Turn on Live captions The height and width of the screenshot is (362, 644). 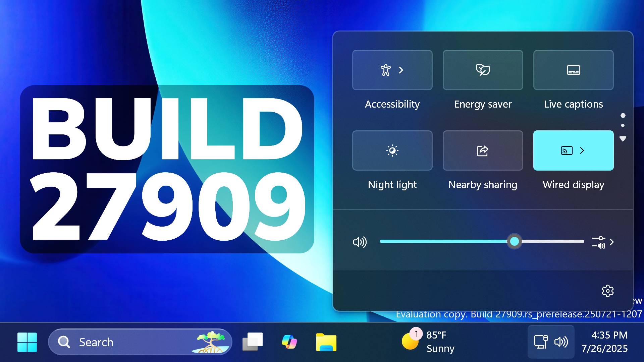pos(573,70)
